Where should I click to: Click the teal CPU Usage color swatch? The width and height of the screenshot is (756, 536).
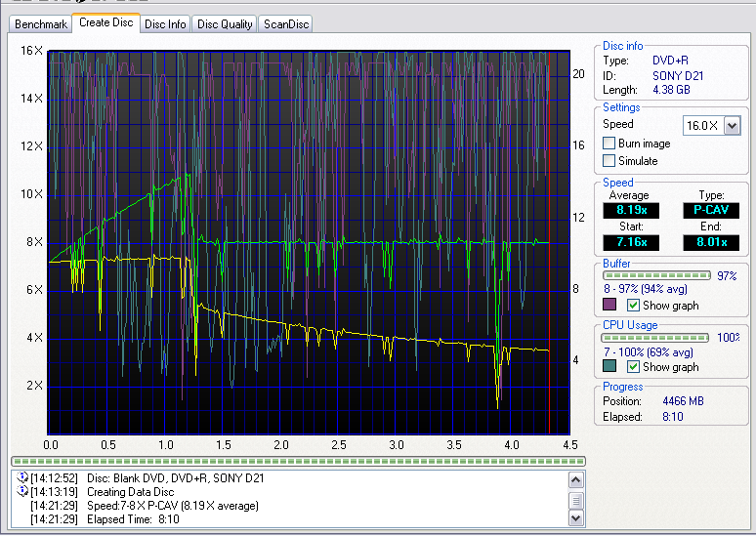609,366
